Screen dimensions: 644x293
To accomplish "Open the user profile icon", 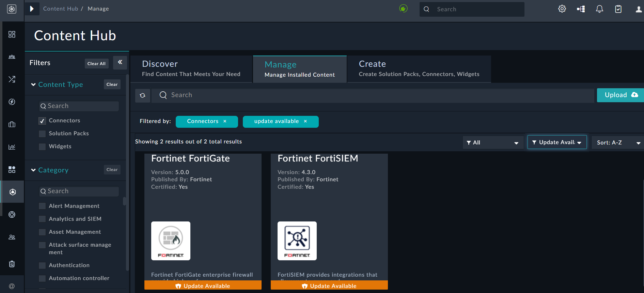I will [638, 9].
